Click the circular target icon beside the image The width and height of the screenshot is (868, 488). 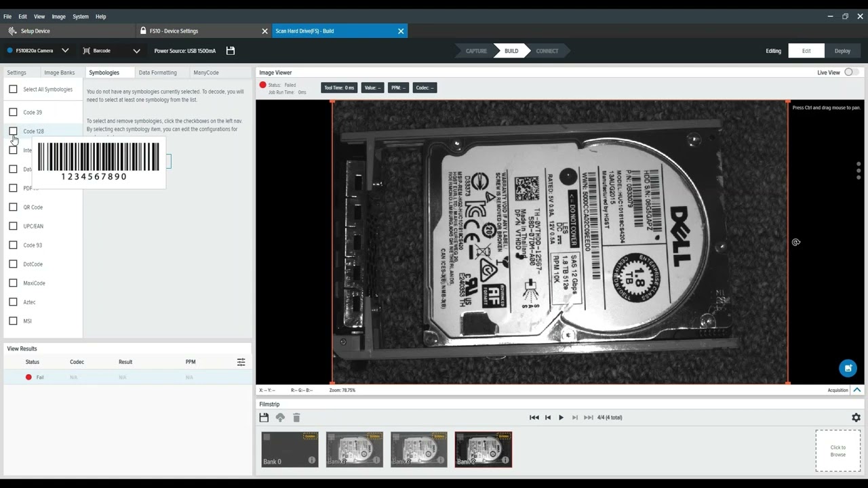796,242
